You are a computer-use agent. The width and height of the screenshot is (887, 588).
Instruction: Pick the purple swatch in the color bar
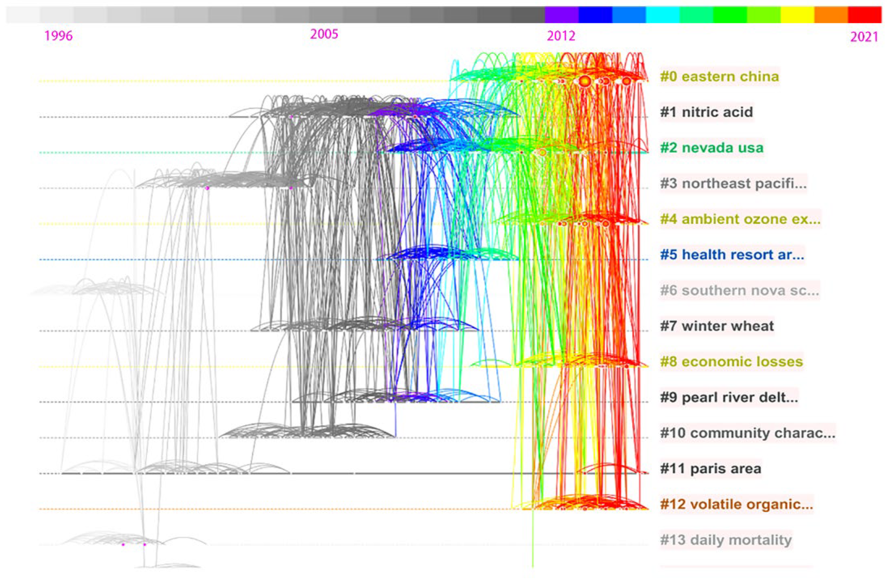(561, 15)
